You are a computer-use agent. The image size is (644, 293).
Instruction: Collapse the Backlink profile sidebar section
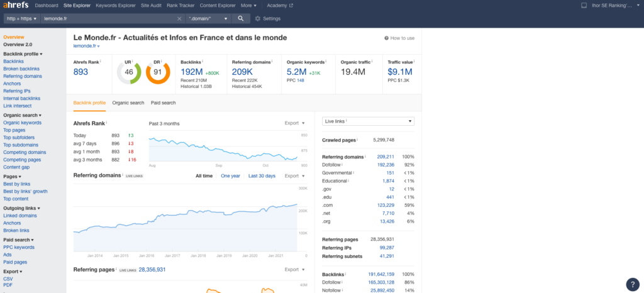coord(23,53)
